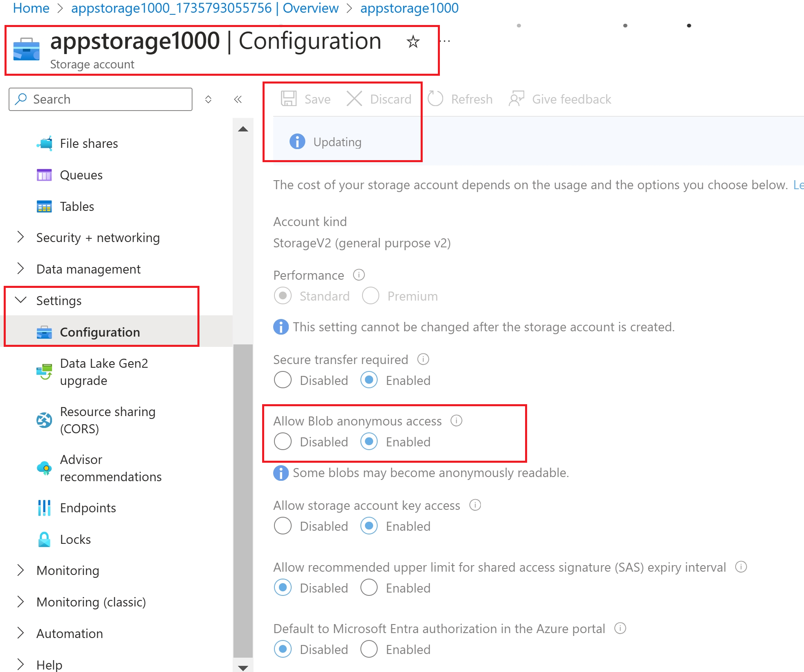Select Enabled for Secure transfer required
The width and height of the screenshot is (804, 672).
369,380
